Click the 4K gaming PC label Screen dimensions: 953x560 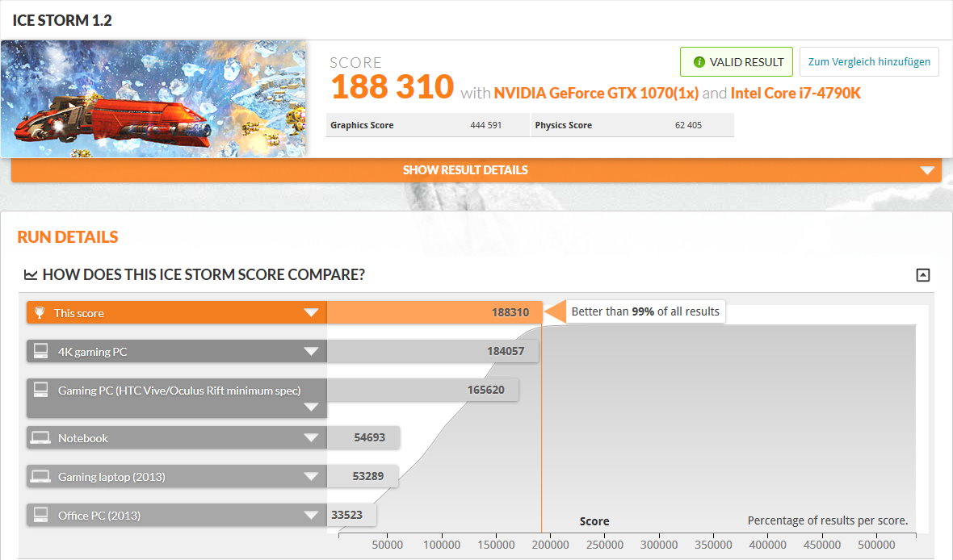click(92, 352)
